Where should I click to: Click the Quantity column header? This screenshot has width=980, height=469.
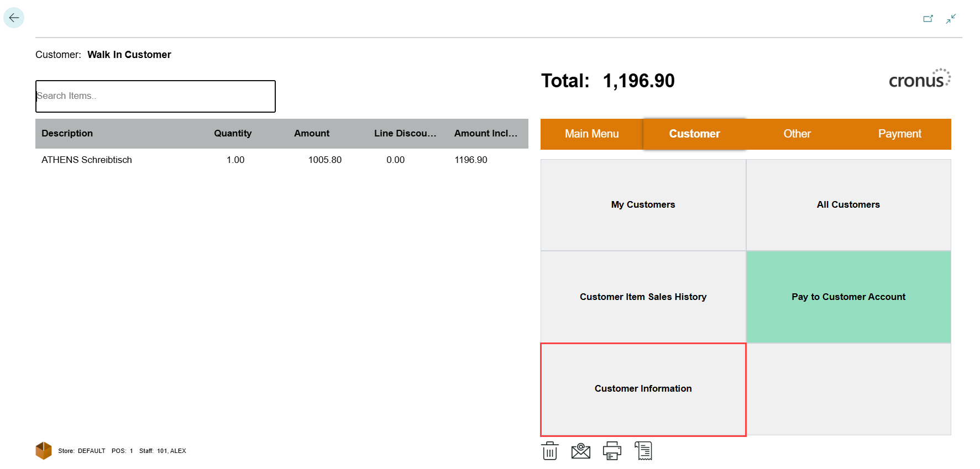233,133
